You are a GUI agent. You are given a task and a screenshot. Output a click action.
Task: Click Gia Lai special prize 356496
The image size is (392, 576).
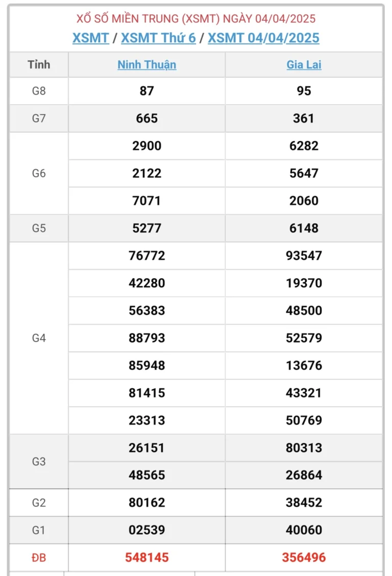304,558
